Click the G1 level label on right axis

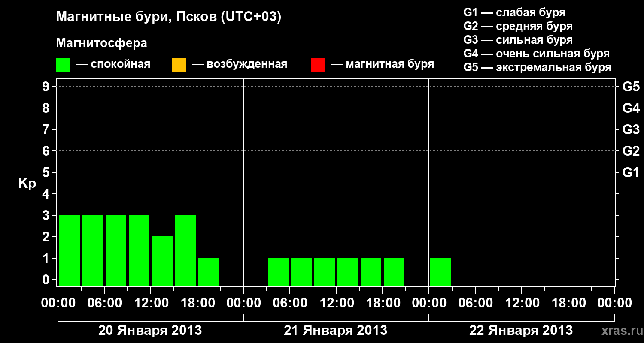pos(631,172)
